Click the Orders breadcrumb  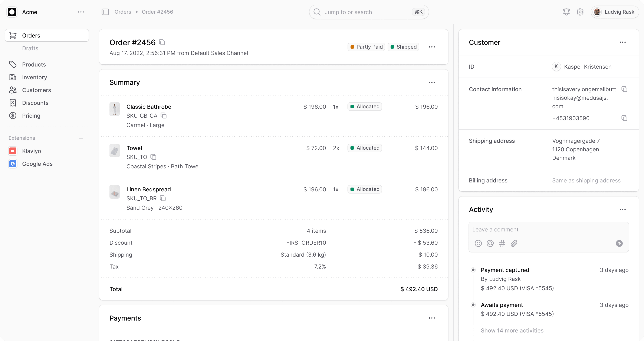tap(123, 12)
